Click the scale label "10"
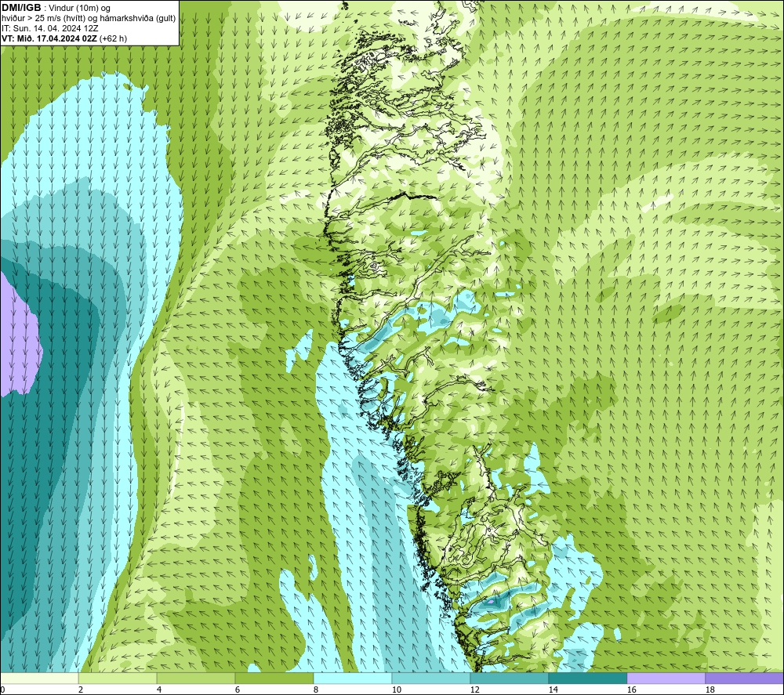The width and height of the screenshot is (784, 695). (x=397, y=690)
